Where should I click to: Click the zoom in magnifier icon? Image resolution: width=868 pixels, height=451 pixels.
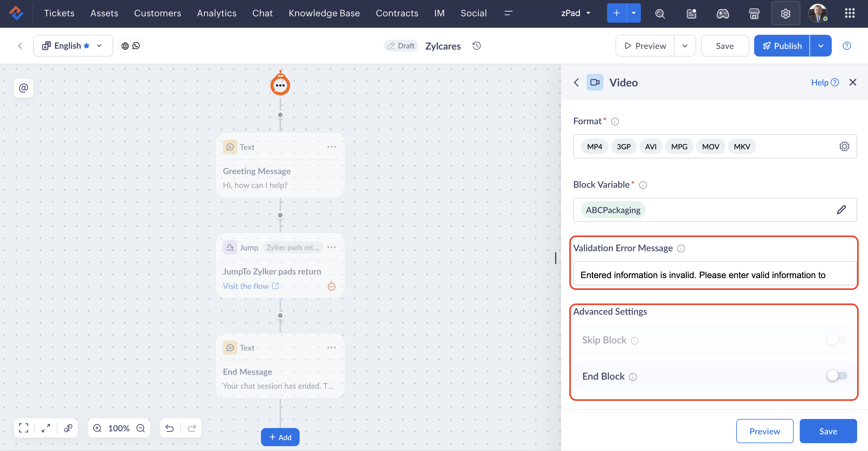[x=97, y=428]
